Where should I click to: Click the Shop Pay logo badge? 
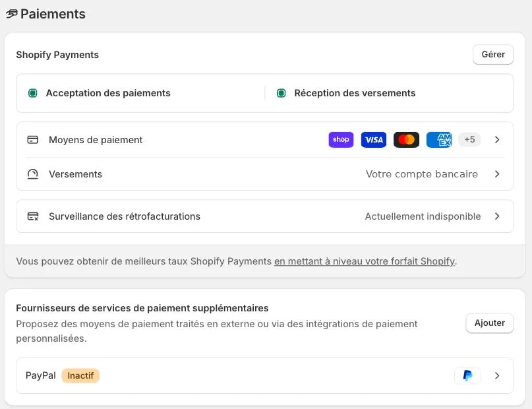tap(341, 139)
